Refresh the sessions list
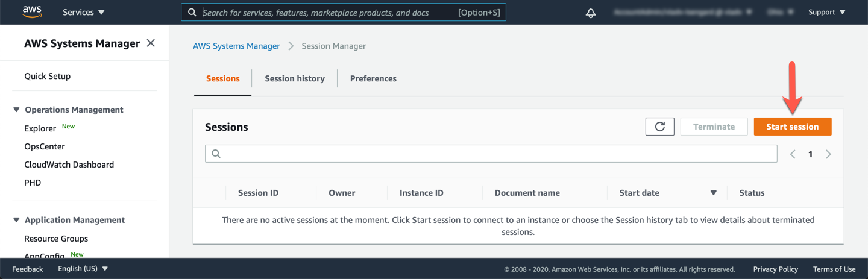The image size is (868, 279). 659,127
